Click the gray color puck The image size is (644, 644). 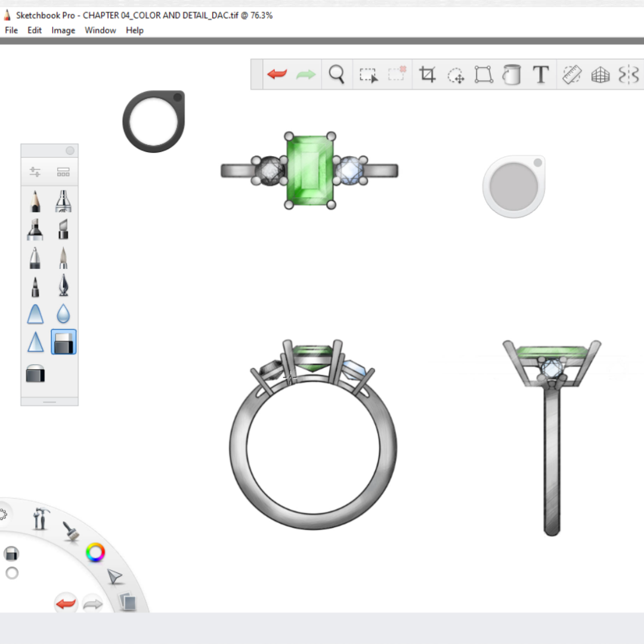tap(514, 187)
